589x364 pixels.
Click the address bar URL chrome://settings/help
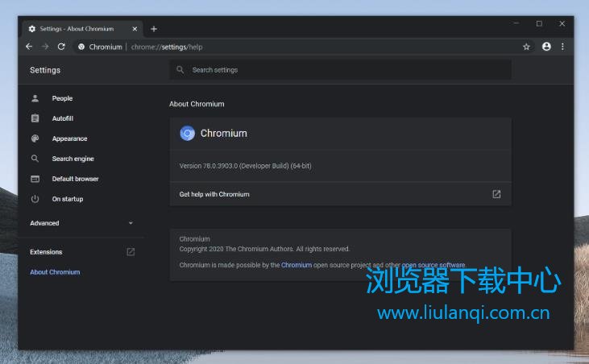click(167, 47)
